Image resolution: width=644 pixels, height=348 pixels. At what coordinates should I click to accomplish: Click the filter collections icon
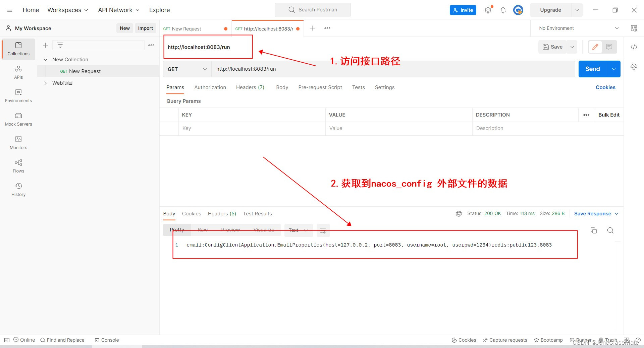coord(60,45)
